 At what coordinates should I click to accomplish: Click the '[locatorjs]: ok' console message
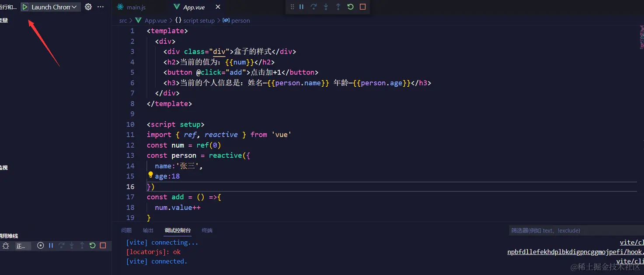153,252
